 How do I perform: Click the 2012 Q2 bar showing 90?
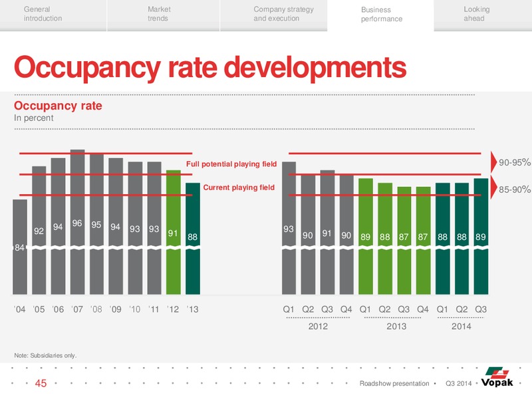coord(308,234)
